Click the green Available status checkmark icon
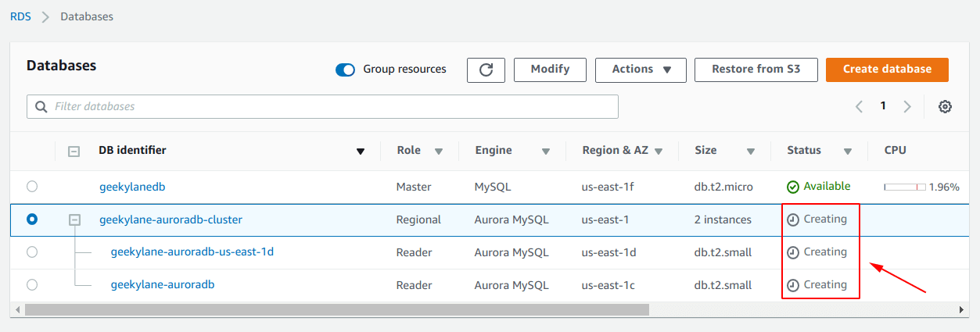 pyautogui.click(x=793, y=187)
